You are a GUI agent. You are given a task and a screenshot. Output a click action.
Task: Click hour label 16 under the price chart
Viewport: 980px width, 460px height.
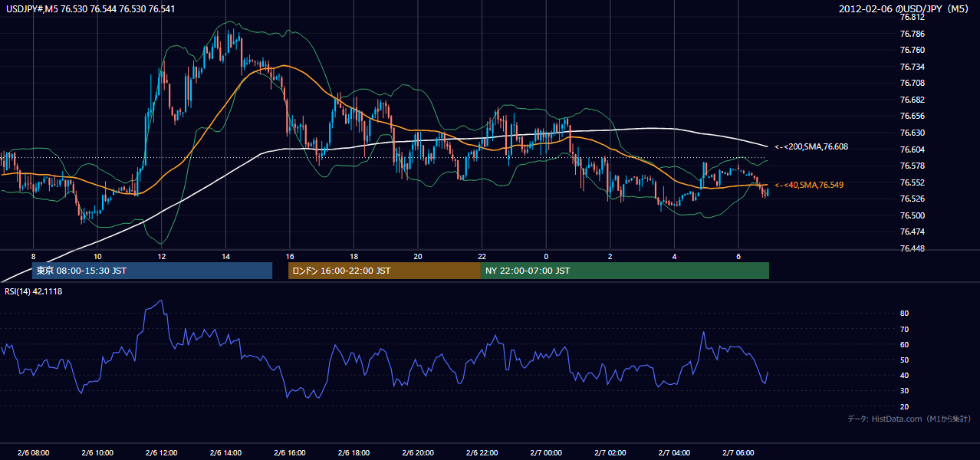click(x=290, y=256)
